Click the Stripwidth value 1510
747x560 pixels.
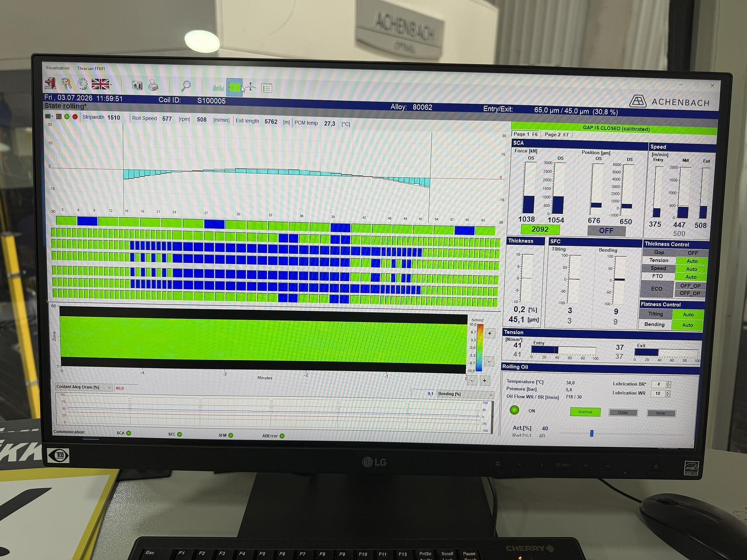point(114,117)
